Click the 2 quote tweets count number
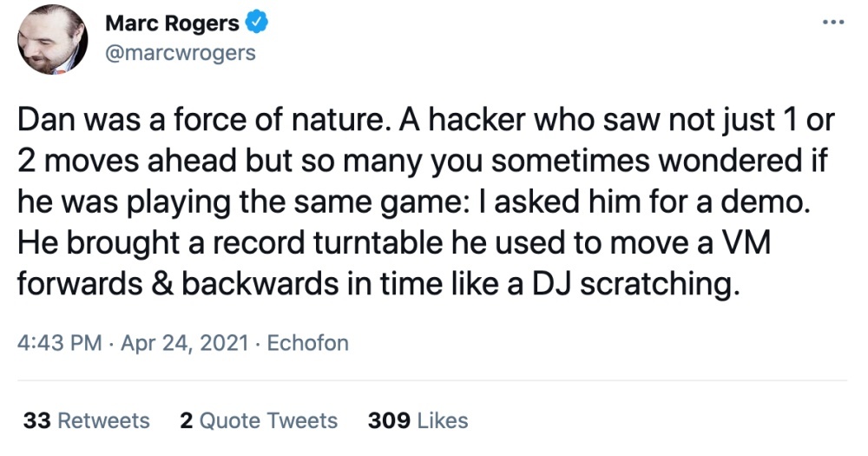The height and width of the screenshot is (456, 868). coord(186,421)
